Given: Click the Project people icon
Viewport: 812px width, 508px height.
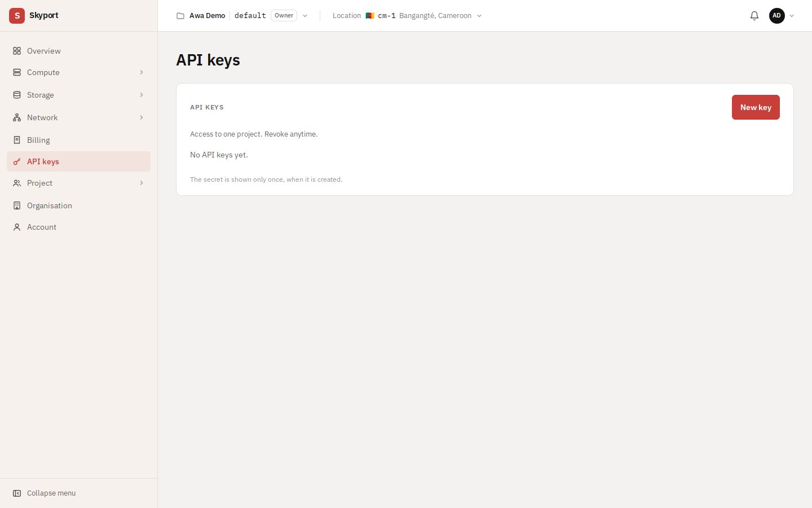Looking at the screenshot, I should tap(17, 183).
